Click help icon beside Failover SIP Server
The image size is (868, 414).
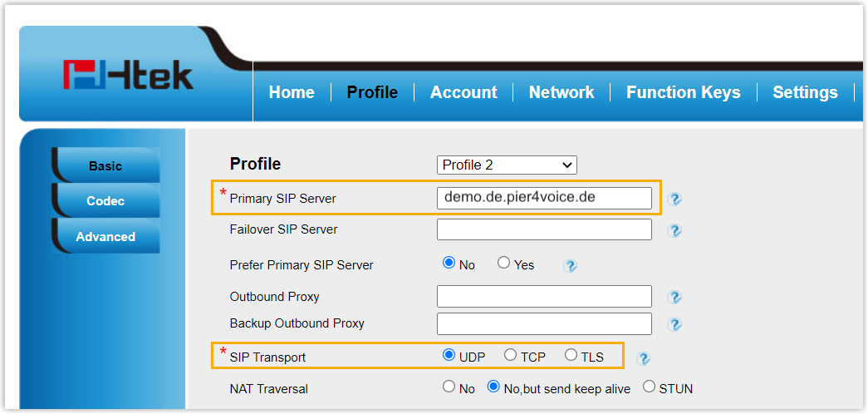click(674, 230)
